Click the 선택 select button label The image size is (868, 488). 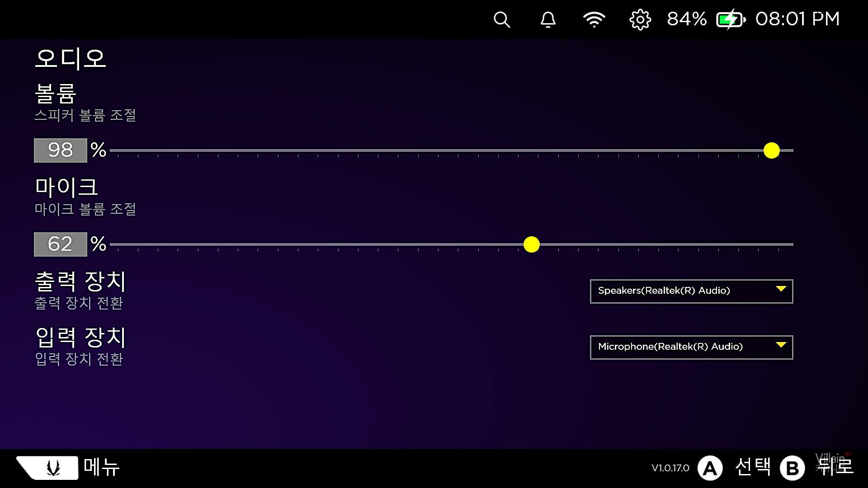753,467
